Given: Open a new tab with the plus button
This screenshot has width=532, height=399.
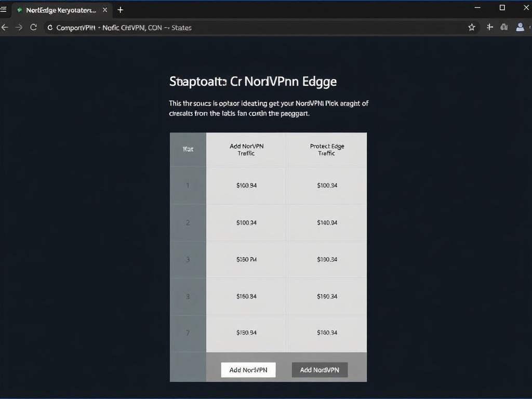Looking at the screenshot, I should click(120, 10).
